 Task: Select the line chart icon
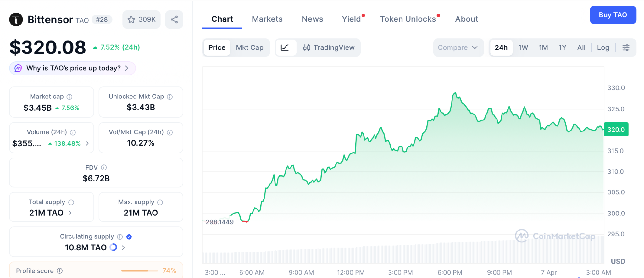285,47
